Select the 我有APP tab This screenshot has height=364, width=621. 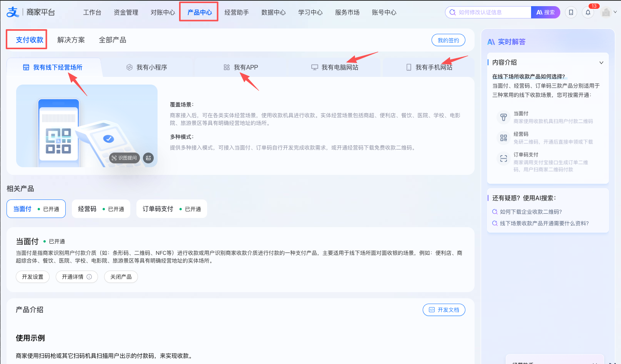click(241, 67)
